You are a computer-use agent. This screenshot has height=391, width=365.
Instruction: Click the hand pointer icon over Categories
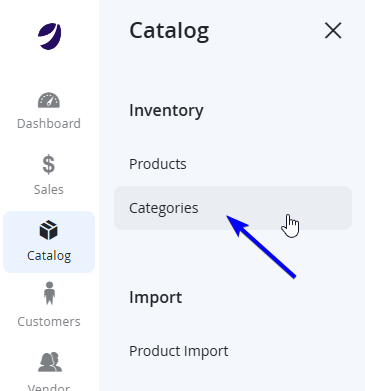tap(290, 226)
